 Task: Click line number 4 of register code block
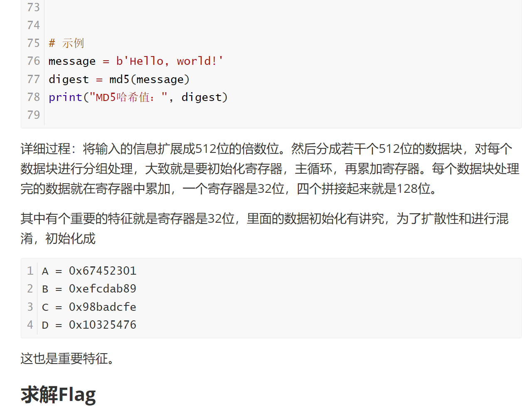point(30,325)
